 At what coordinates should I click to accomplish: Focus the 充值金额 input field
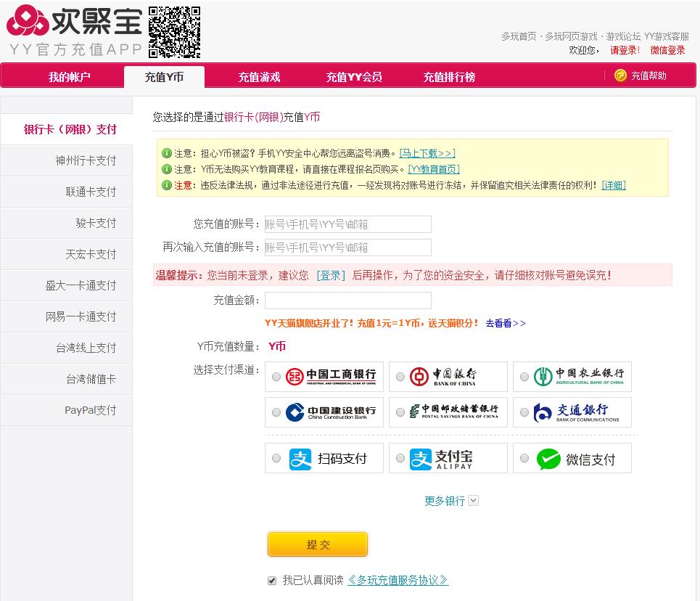347,300
